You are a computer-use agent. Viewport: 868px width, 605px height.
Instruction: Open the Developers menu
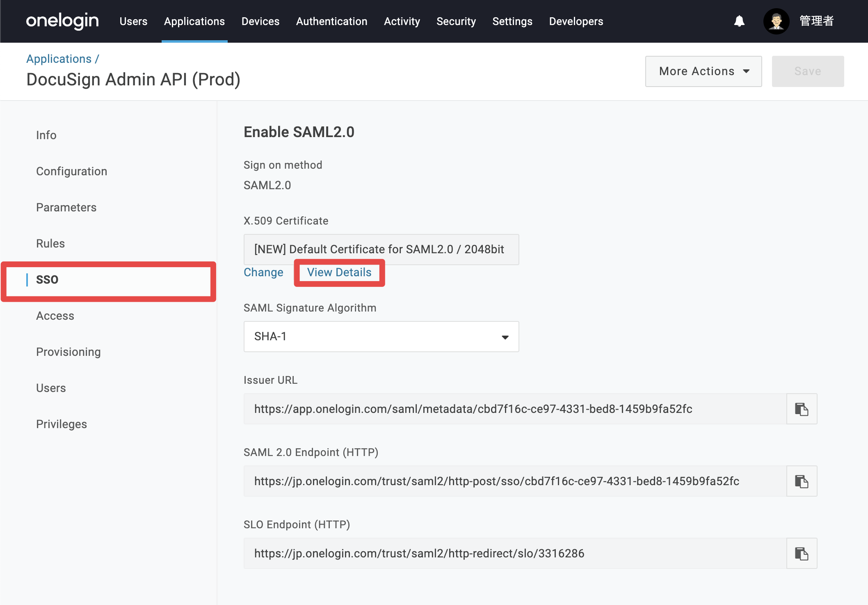(576, 21)
